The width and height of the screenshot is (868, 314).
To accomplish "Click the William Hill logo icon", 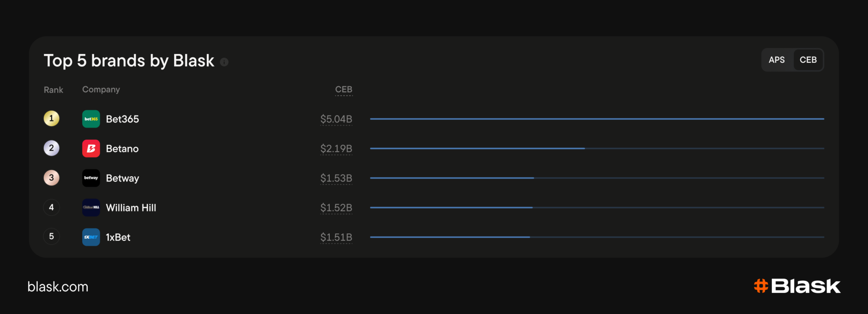I will 91,207.
